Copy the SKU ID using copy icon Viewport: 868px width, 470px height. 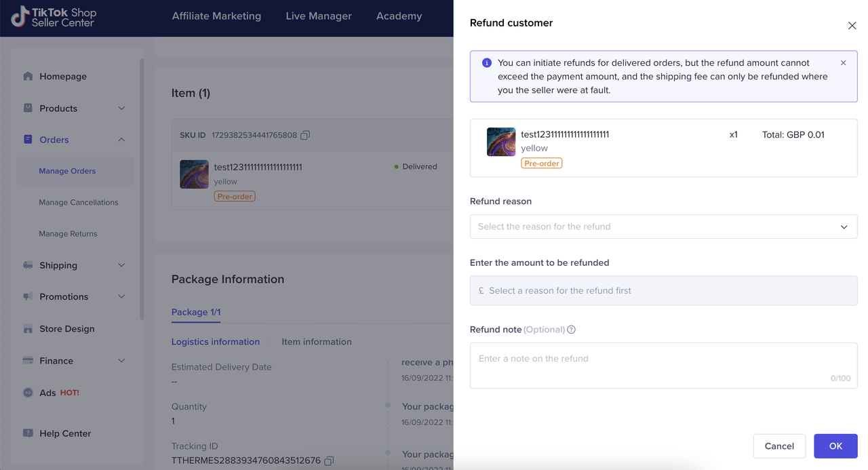click(305, 135)
